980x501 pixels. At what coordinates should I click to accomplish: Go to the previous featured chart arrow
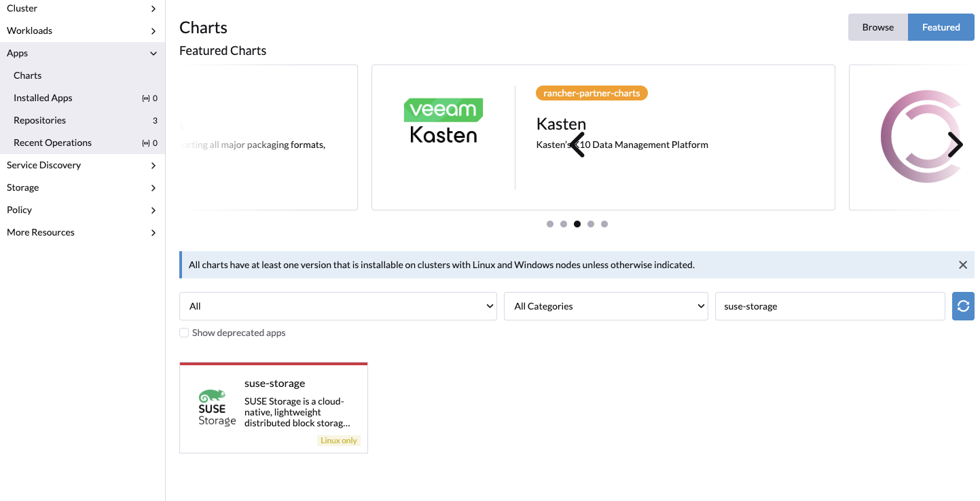(x=577, y=145)
